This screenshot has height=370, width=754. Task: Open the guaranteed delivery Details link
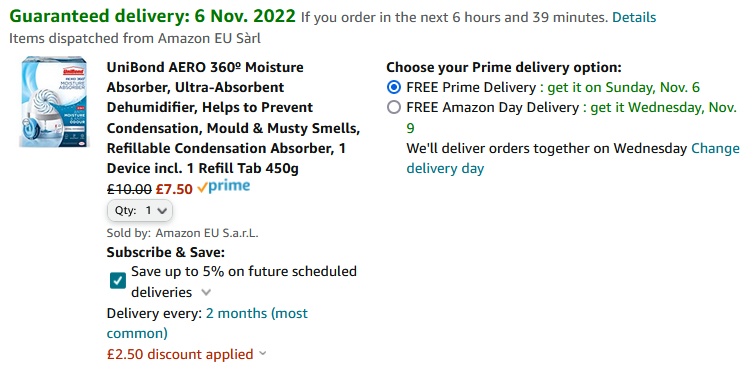pos(634,18)
